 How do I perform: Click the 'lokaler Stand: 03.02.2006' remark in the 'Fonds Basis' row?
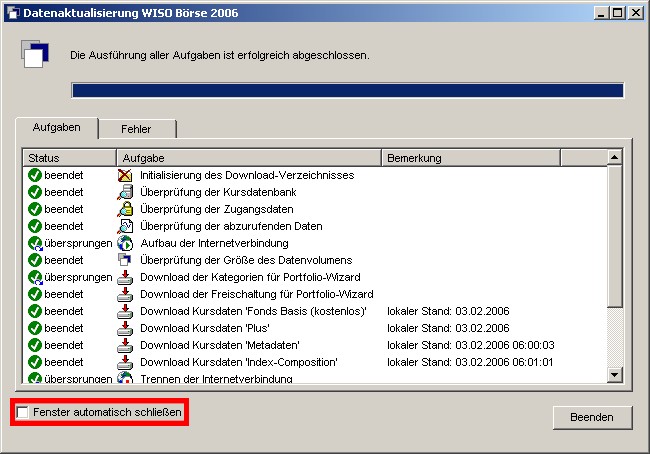pyautogui.click(x=448, y=311)
